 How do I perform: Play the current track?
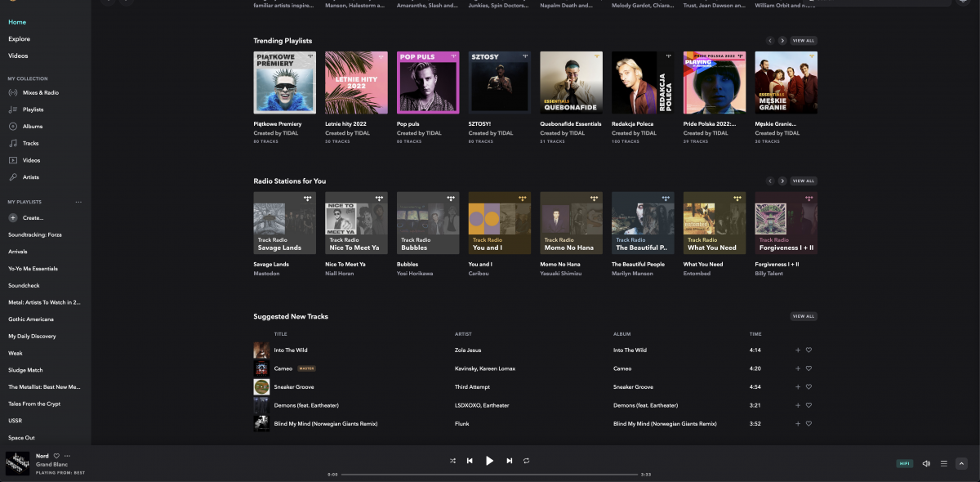pos(489,461)
